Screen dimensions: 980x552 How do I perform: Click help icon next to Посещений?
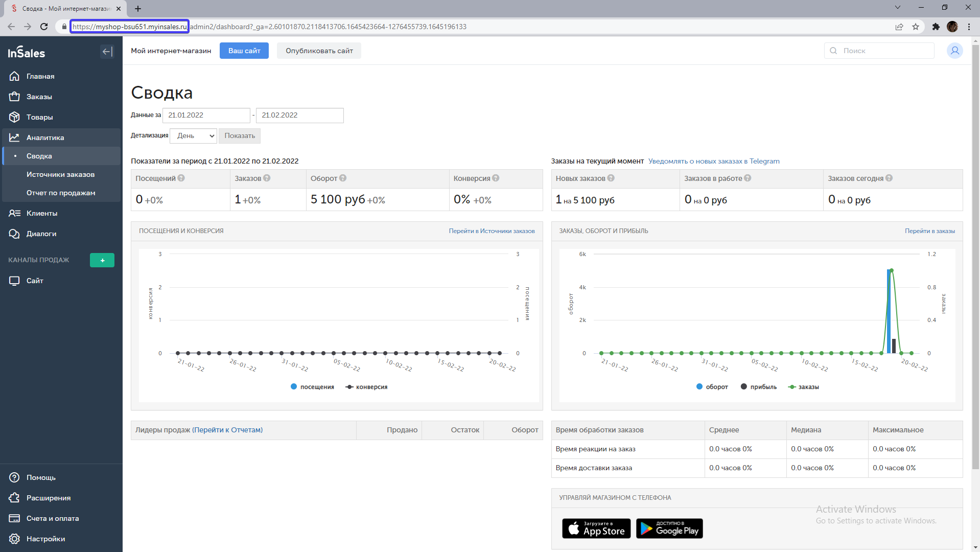click(181, 178)
